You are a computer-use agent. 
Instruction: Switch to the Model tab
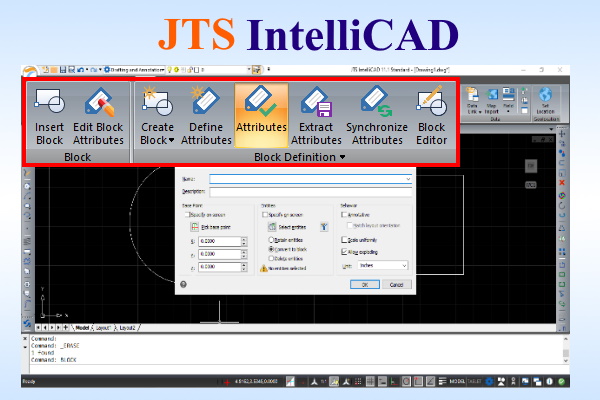(x=82, y=328)
